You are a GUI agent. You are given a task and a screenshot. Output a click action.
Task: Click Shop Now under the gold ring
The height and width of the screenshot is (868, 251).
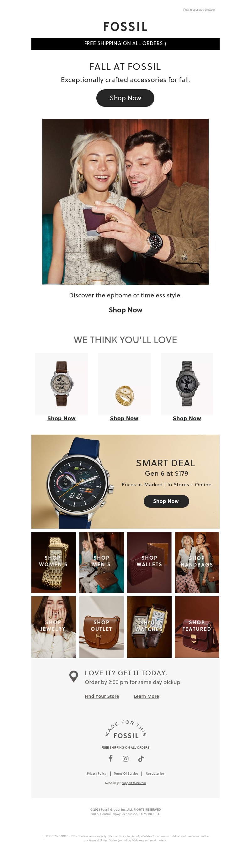pos(124,418)
